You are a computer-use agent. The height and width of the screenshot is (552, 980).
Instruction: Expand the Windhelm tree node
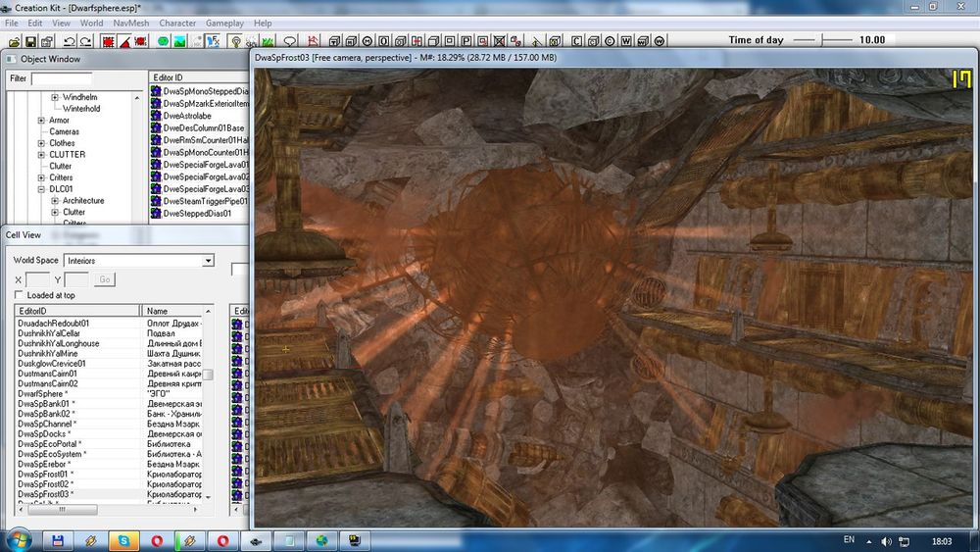point(54,97)
